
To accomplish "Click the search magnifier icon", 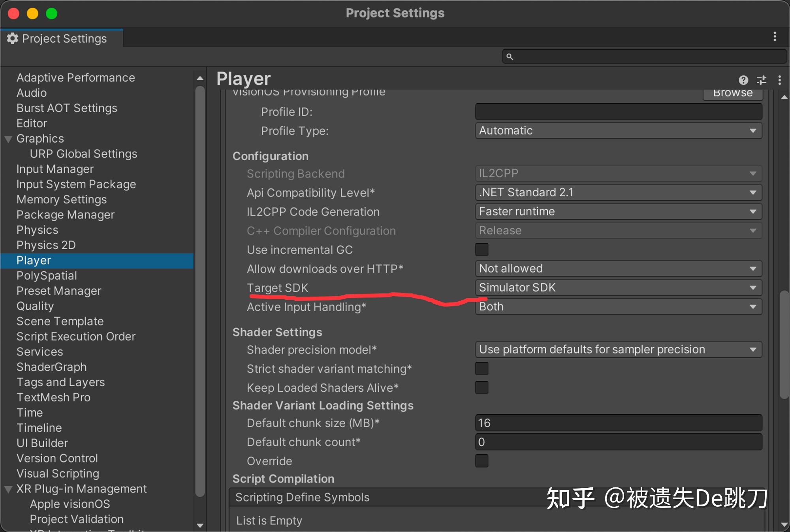I will 510,57.
